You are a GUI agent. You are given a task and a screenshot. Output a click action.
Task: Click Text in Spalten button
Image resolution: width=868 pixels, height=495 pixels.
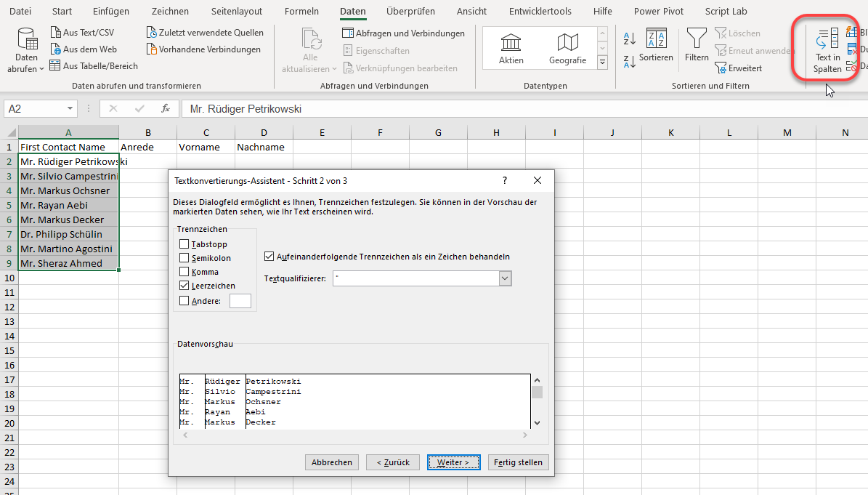(x=827, y=51)
